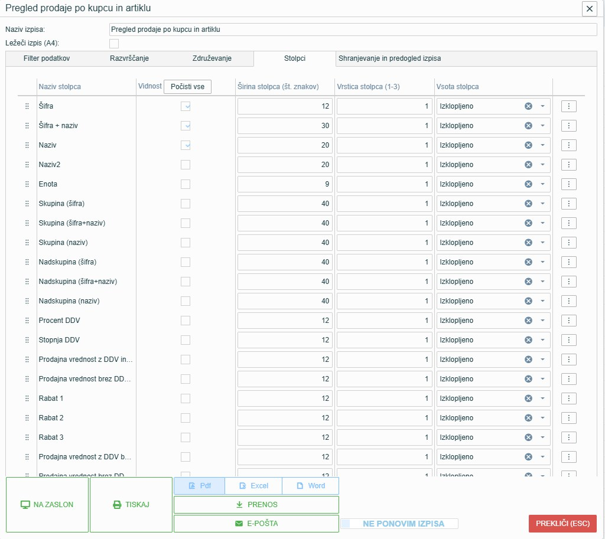Select the Excel export format
Viewport: 605px width, 539px height.
tap(253, 486)
